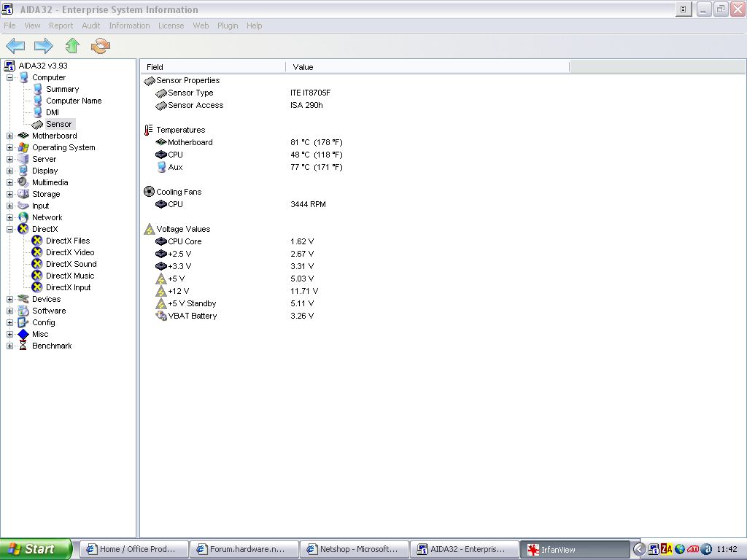747x560 pixels.
Task: Collapse the Computer tree node
Action: tap(9, 77)
